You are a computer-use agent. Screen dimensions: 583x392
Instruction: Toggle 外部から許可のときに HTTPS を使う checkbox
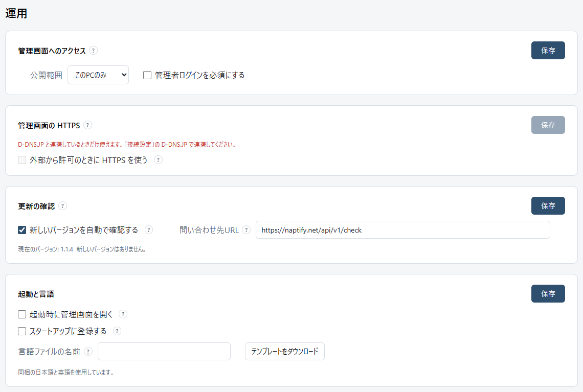[x=22, y=160]
